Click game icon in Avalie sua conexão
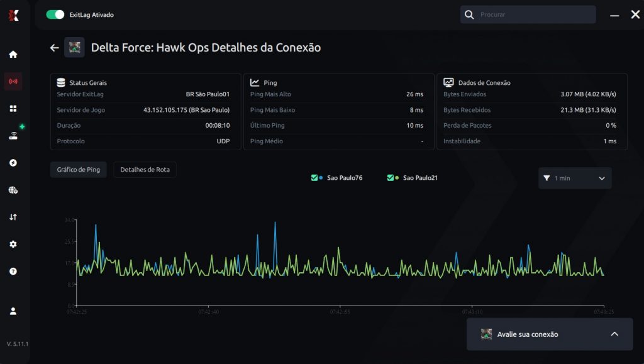This screenshot has width=644, height=364. click(486, 334)
